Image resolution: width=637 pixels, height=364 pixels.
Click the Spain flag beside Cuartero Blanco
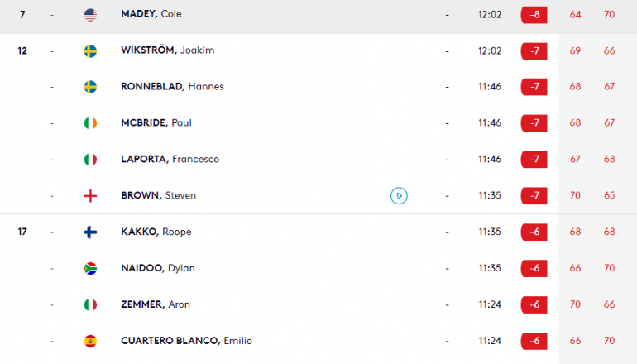(90, 341)
